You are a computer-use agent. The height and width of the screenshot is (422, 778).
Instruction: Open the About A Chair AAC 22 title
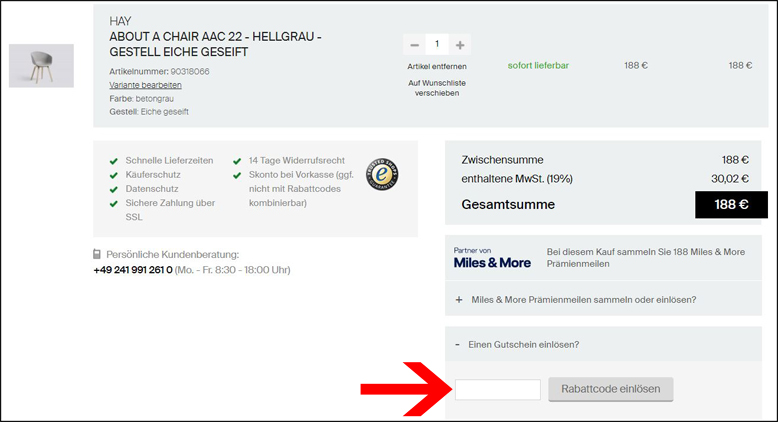pyautogui.click(x=215, y=44)
